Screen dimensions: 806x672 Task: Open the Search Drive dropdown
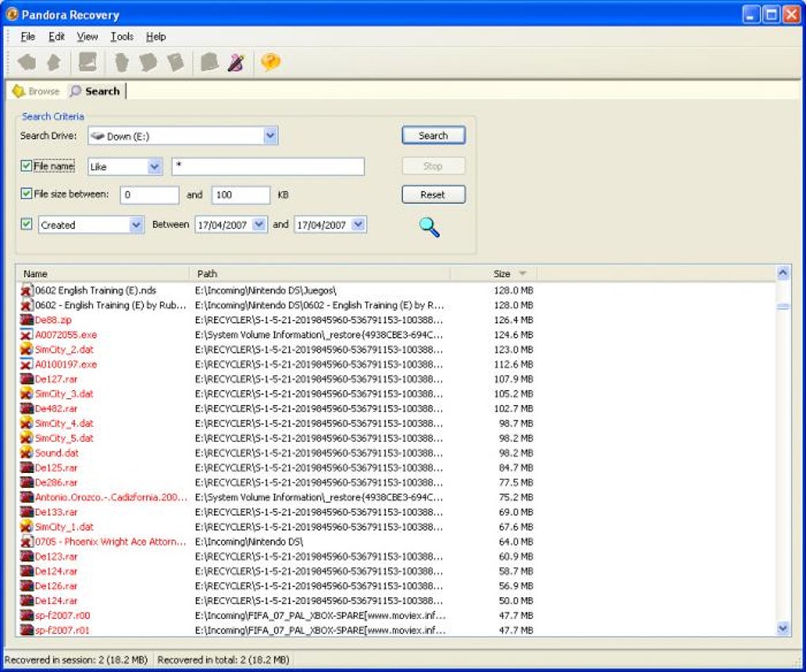[x=270, y=136]
